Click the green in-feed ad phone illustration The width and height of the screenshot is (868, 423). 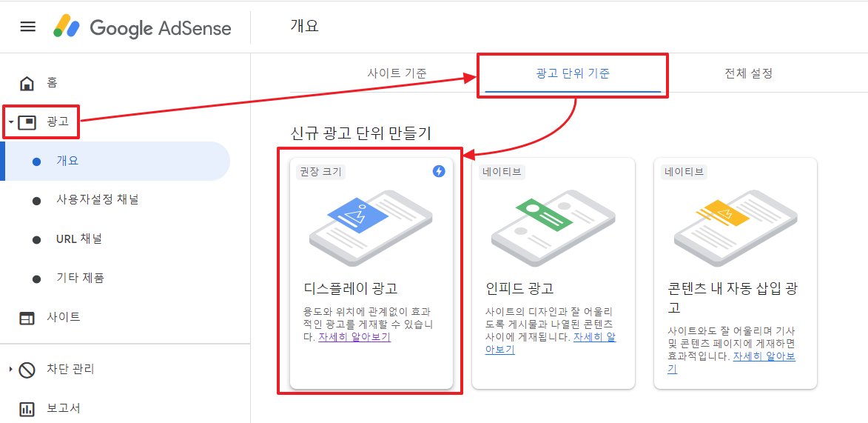tap(553, 228)
